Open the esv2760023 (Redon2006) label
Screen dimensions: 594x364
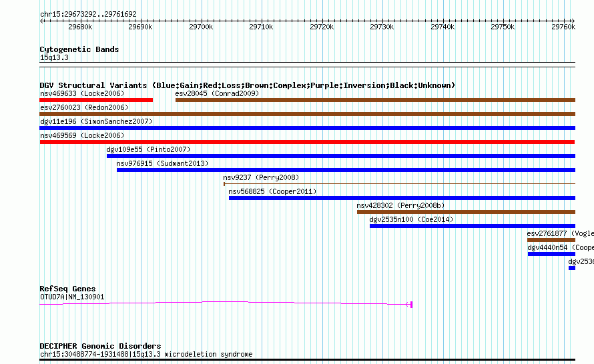tap(84, 107)
